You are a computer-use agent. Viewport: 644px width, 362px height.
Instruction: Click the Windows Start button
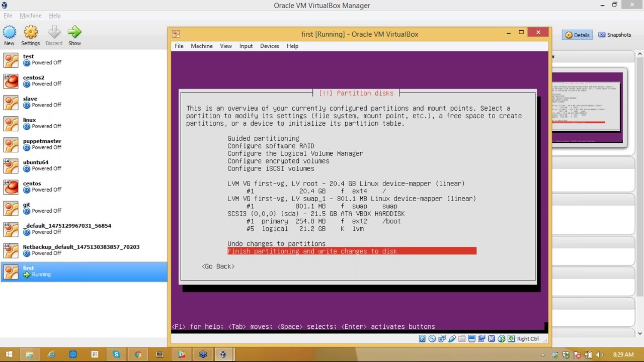[x=9, y=354]
